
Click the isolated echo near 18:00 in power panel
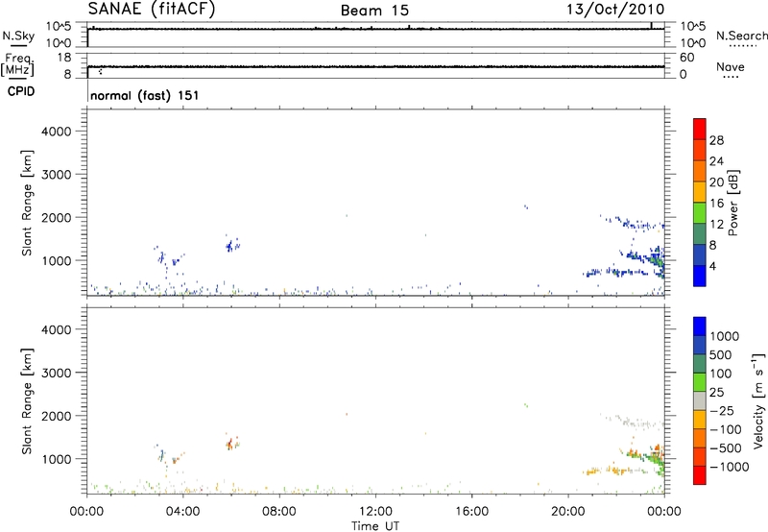tap(525, 206)
